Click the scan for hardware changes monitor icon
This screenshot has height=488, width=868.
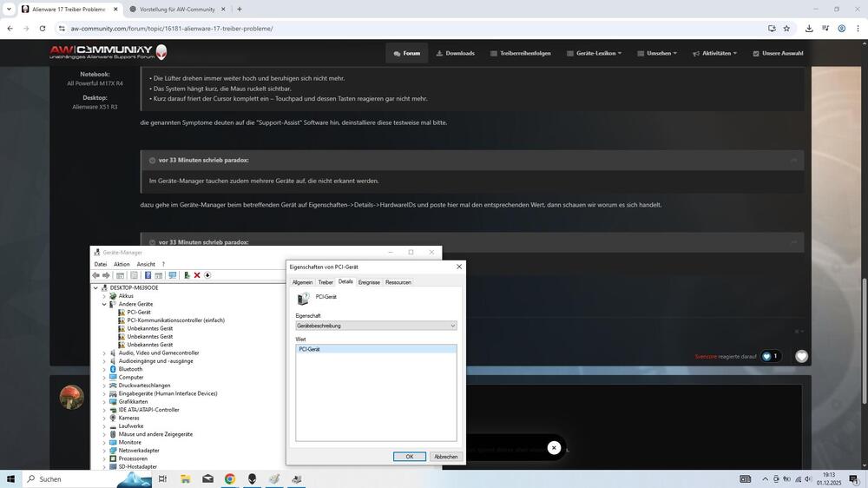(173, 275)
